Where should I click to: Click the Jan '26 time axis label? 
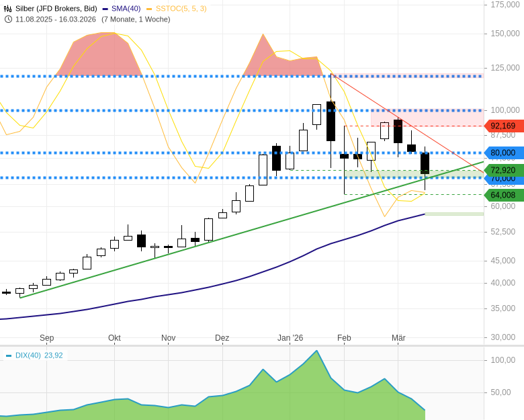[x=290, y=338]
